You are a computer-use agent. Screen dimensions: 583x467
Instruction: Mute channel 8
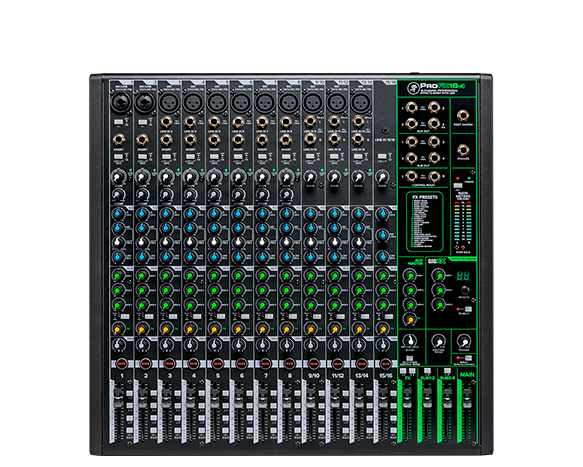pos(289,363)
